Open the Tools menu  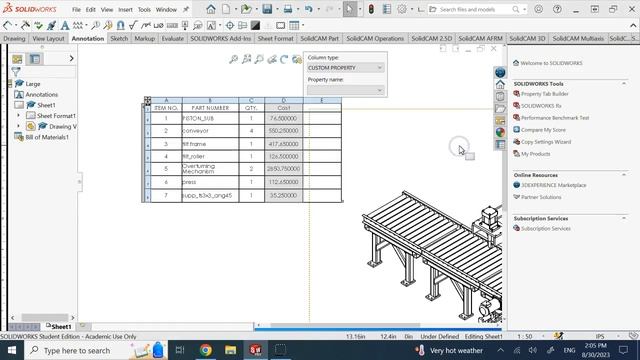pos(144,9)
